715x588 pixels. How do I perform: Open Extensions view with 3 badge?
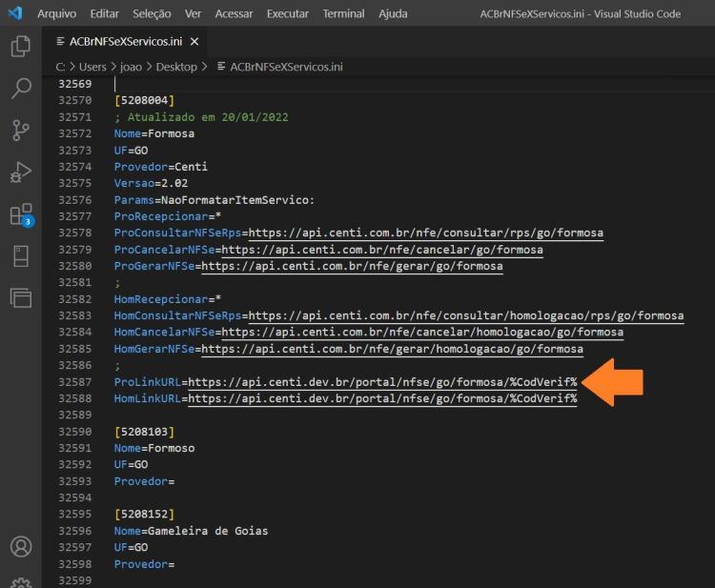(x=21, y=214)
